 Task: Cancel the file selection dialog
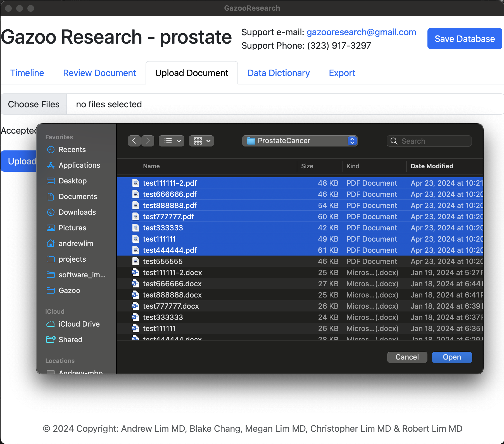407,357
